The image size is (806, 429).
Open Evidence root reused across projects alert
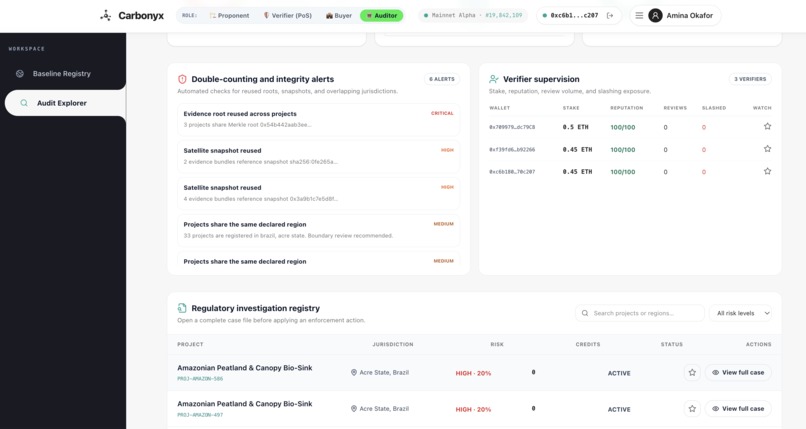[318, 119]
